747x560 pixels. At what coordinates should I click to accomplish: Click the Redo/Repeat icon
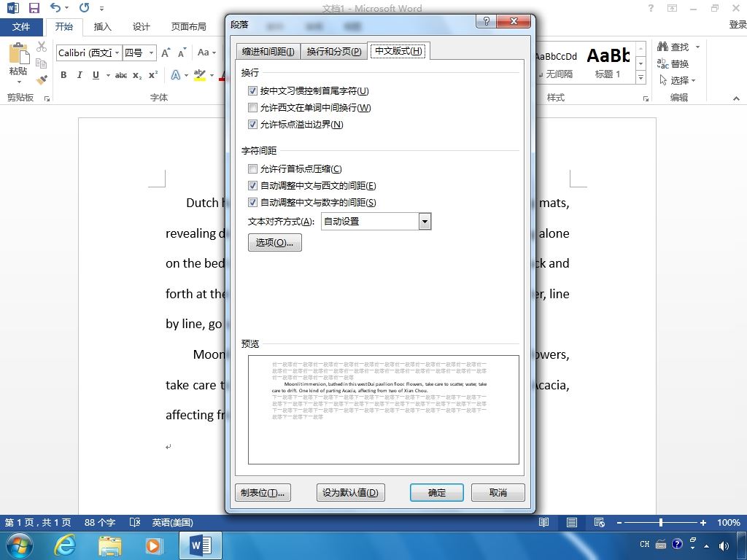[x=85, y=7]
